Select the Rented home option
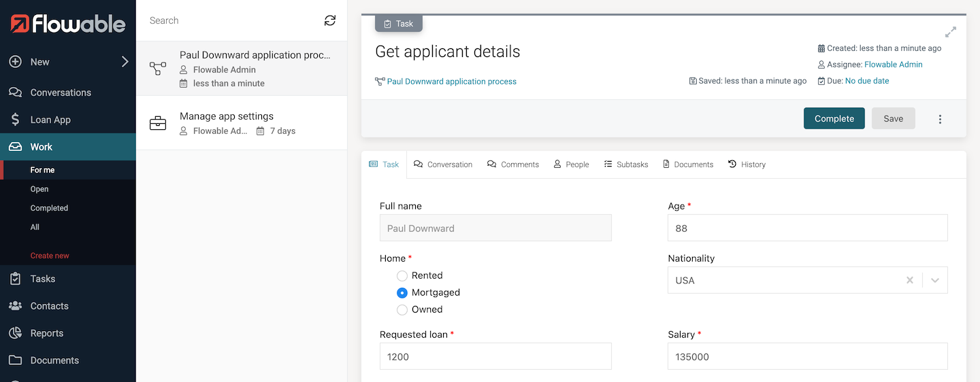Viewport: 980px width, 382px height. click(x=402, y=275)
